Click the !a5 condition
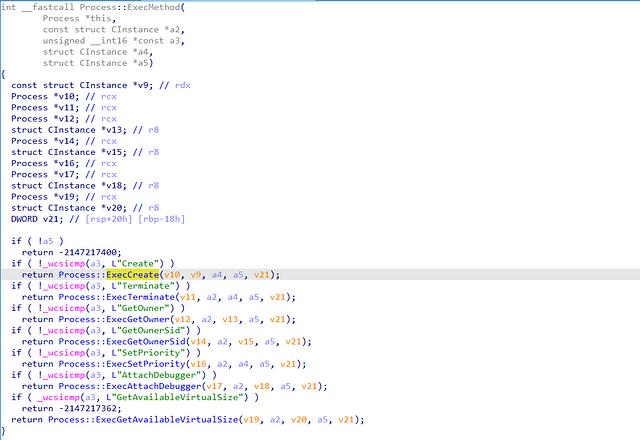The width and height of the screenshot is (640, 440). (45, 241)
